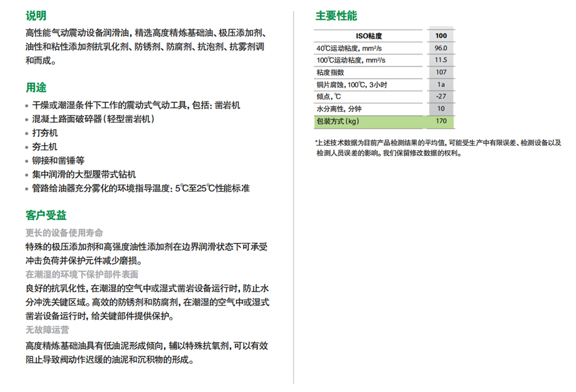Viewport: 576px width, 392px height.
Task: Click the 铜片腐蚀 row label
Action: pyautogui.click(x=352, y=85)
